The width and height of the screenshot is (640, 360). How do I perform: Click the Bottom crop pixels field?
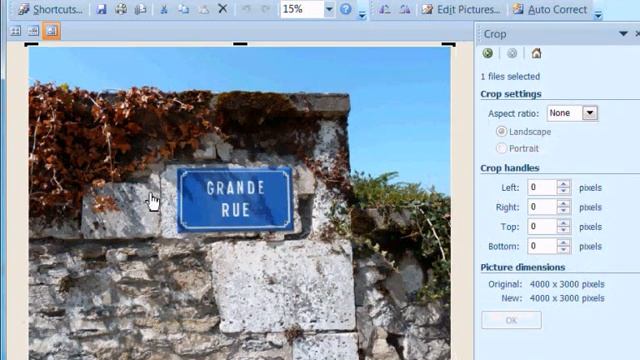point(542,246)
